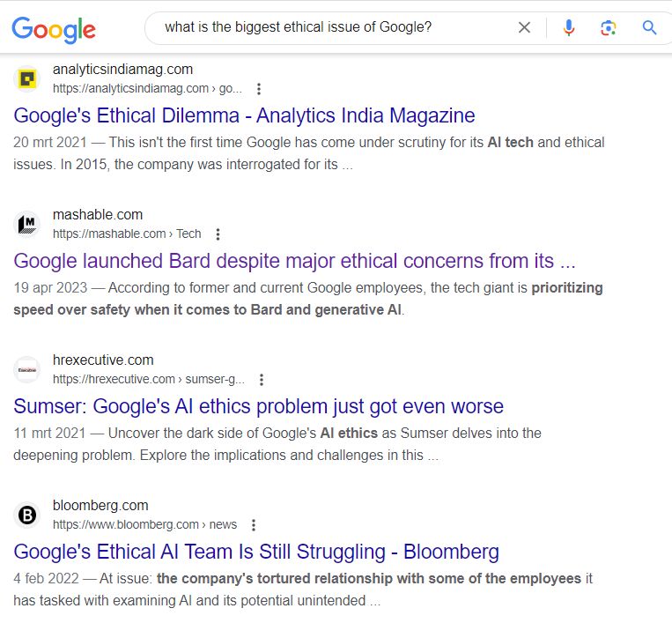Open Google's Ethical AI Team Bloomberg link
672x623 pixels.
(256, 552)
